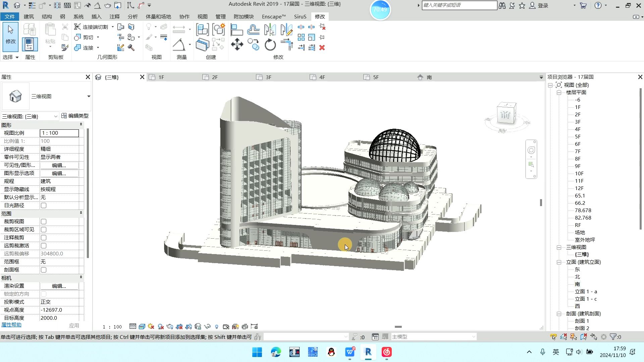The height and width of the screenshot is (362, 644).
Task: Enable the 裁剪区域可见 checkbox
Action: tap(43, 229)
